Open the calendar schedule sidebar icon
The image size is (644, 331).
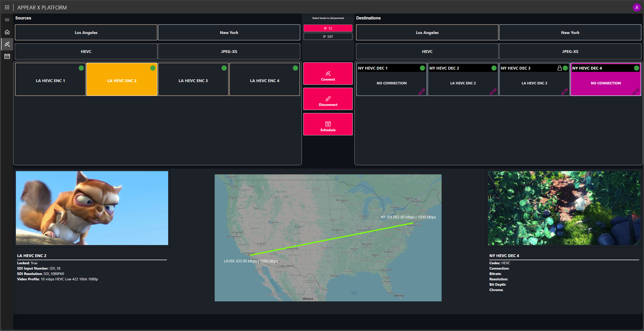pos(7,56)
